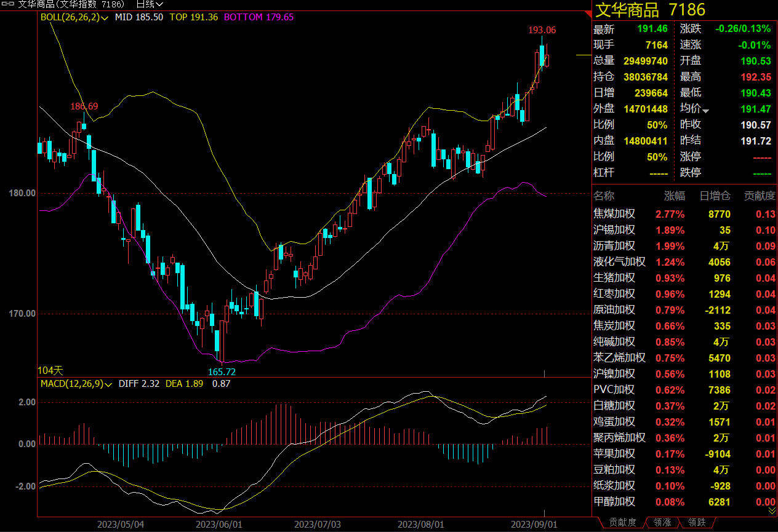This screenshot has width=778, height=532.
Task: Click the 104天 day count label
Action: click(50, 370)
